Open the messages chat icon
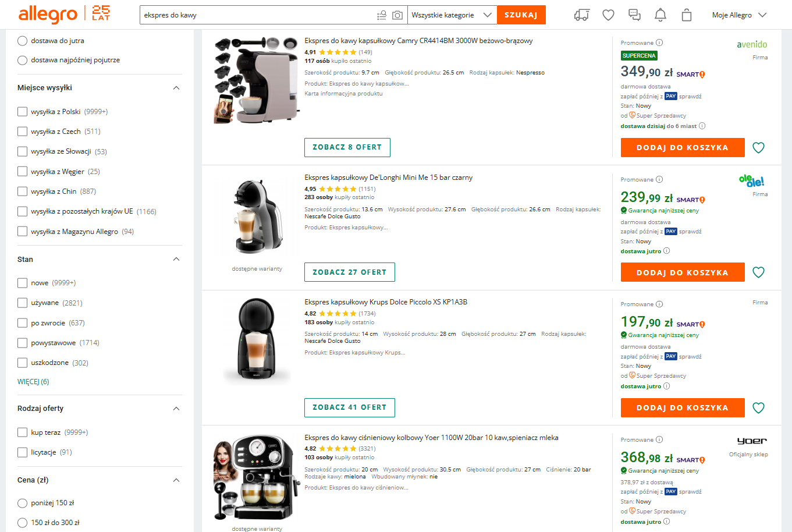 pos(634,15)
